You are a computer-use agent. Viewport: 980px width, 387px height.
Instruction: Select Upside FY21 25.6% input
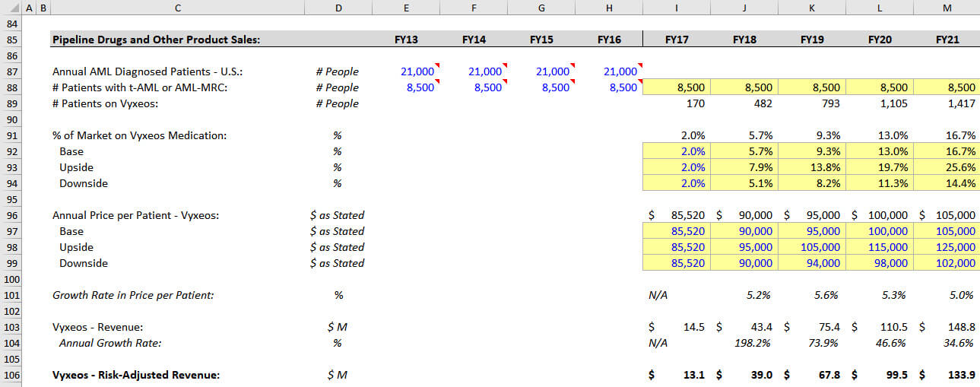click(x=945, y=167)
